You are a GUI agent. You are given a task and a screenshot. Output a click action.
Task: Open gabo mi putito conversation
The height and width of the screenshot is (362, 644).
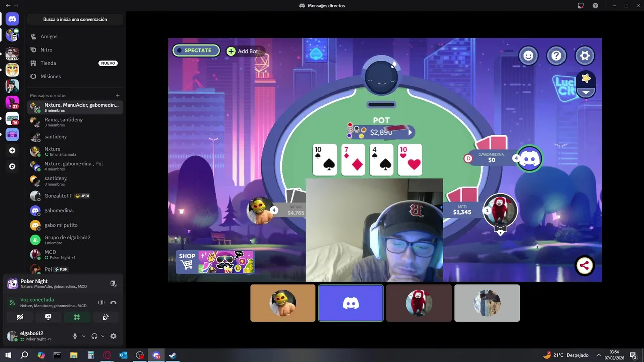click(x=75, y=225)
